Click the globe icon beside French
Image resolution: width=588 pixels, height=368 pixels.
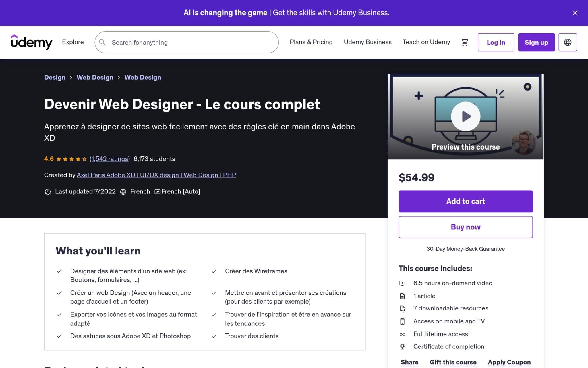pyautogui.click(x=123, y=192)
